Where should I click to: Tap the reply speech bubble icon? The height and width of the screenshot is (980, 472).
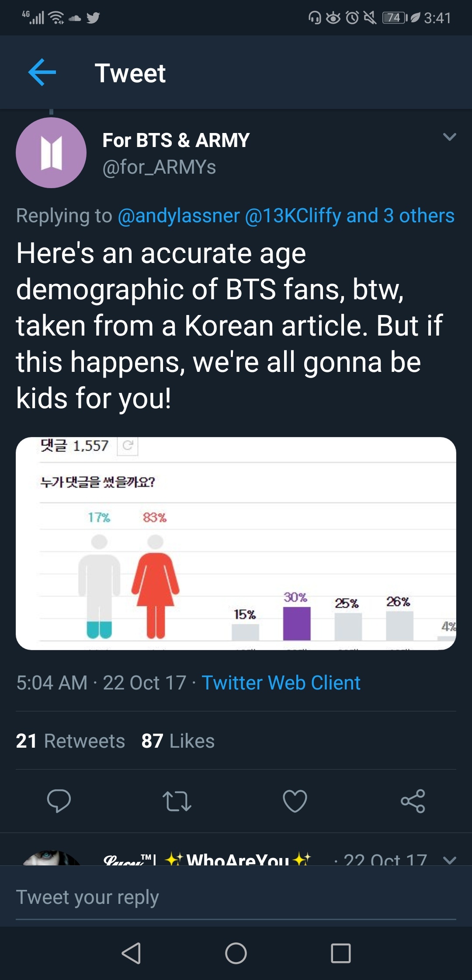(59, 801)
